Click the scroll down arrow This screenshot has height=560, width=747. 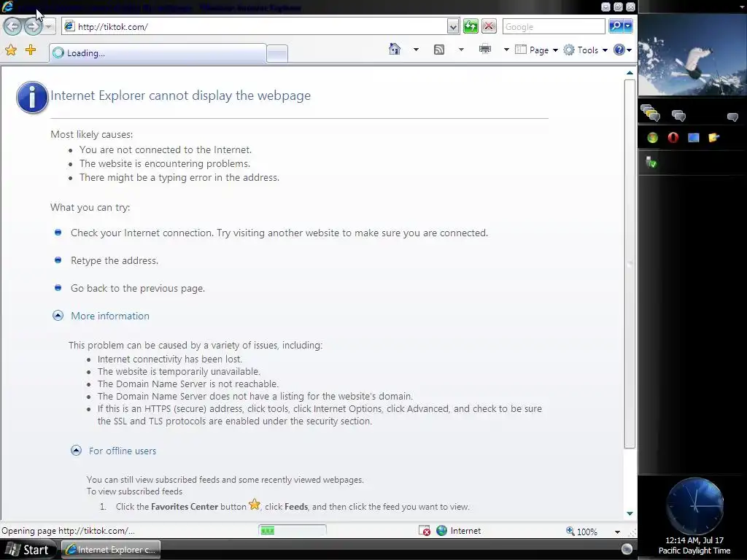click(630, 513)
